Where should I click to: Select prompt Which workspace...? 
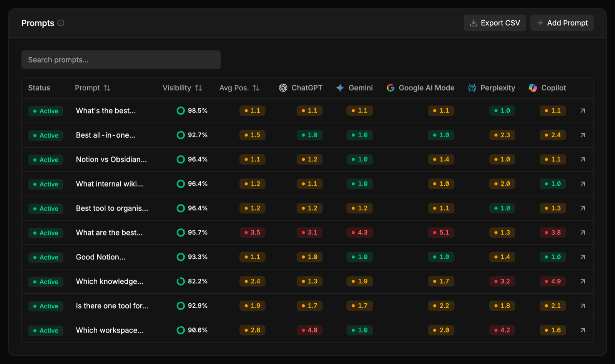[x=110, y=330]
